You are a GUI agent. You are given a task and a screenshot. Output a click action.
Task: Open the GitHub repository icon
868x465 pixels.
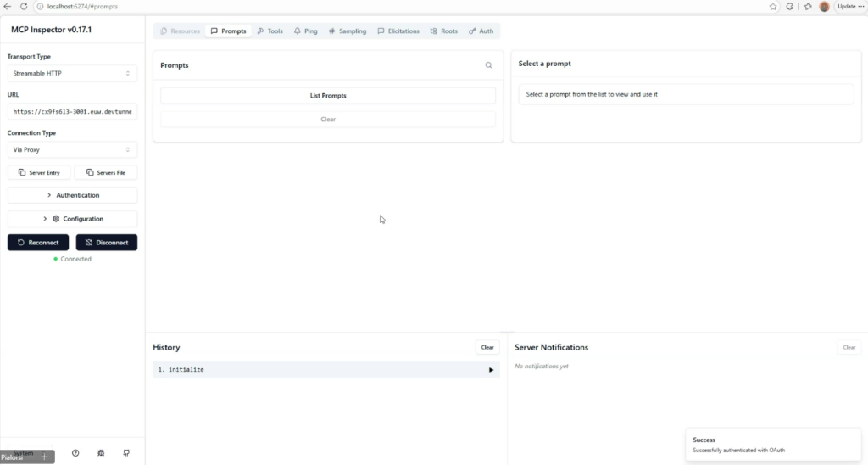126,453
